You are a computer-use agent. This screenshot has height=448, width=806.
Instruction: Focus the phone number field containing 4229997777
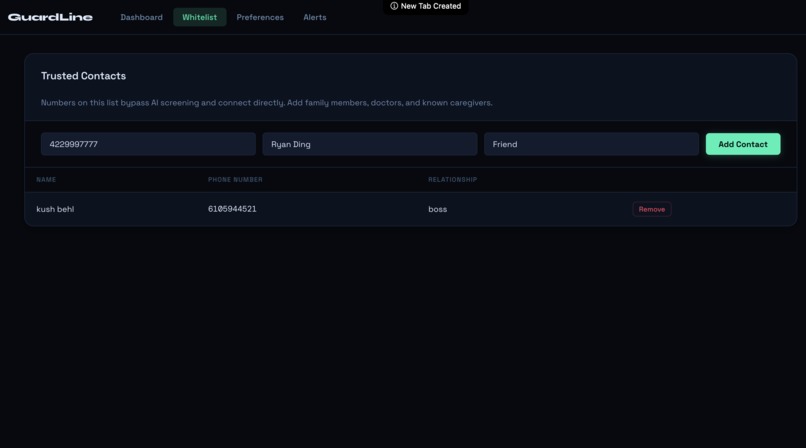click(148, 144)
